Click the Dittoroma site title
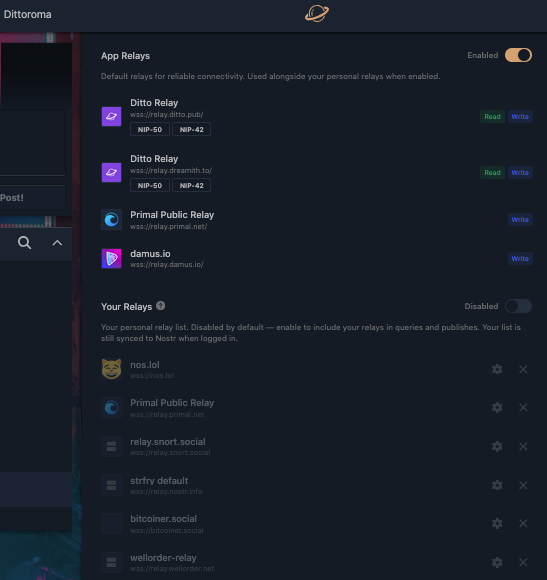Screen dimensions: 547x580 click(x=27, y=14)
